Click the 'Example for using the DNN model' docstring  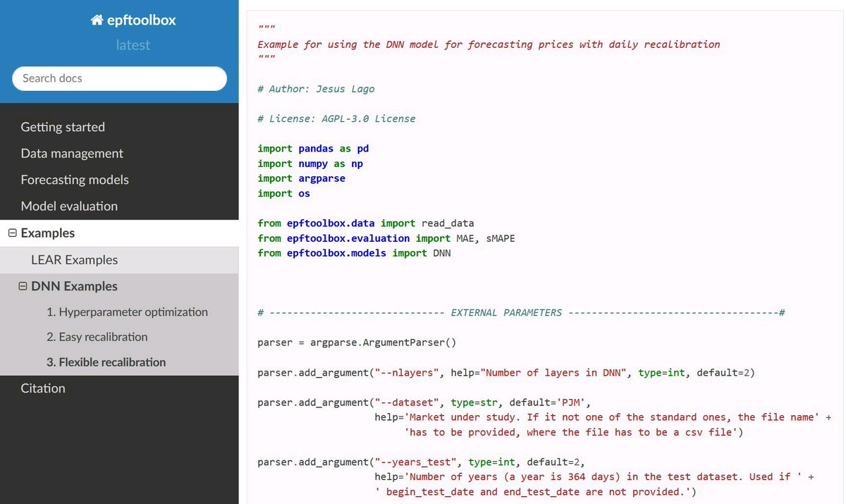489,44
